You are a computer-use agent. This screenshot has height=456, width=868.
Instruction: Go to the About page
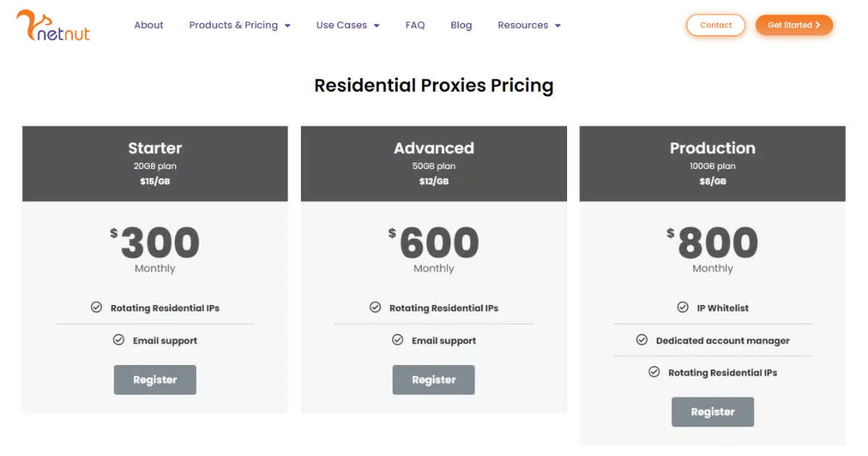[x=148, y=25]
